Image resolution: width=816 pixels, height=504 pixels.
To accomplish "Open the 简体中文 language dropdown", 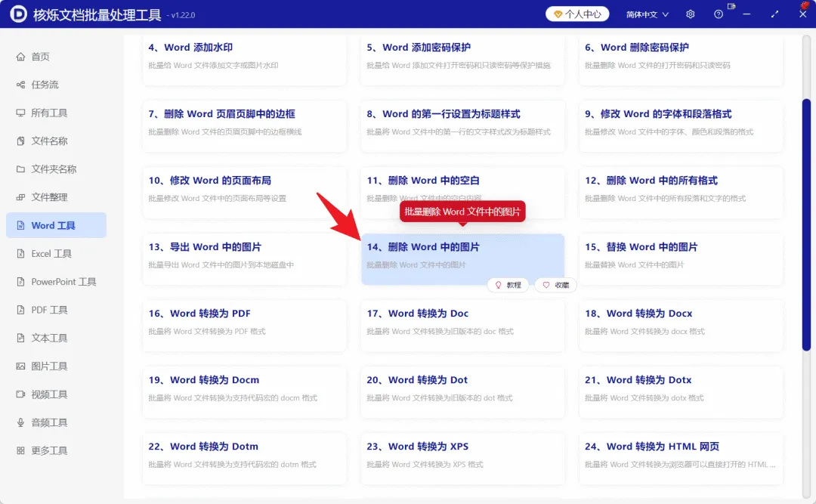I will tap(648, 14).
